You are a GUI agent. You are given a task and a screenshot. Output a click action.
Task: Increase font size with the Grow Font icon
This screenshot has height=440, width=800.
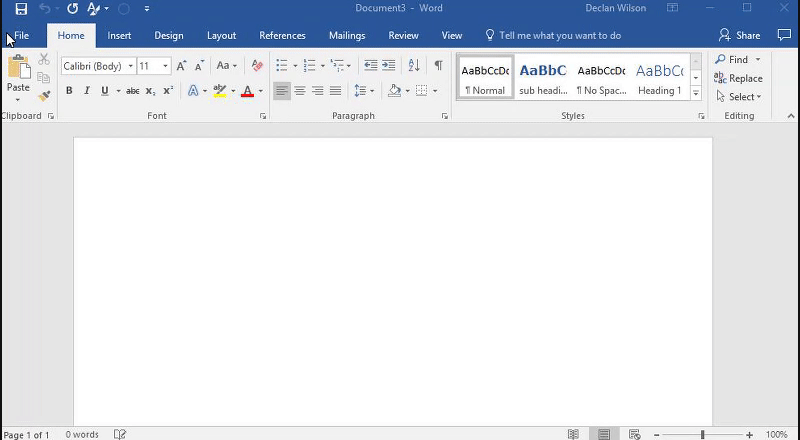pos(181,66)
